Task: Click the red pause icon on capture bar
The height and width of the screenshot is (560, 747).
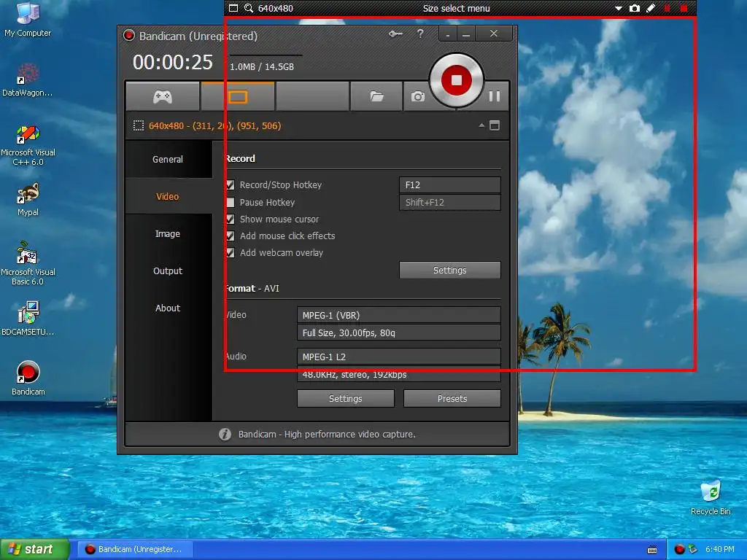Action: tap(667, 8)
